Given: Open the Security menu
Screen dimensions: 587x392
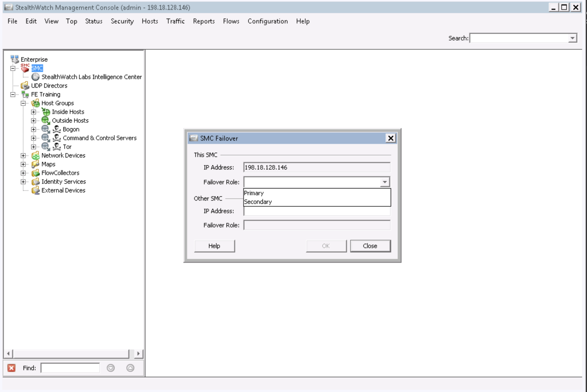Looking at the screenshot, I should [122, 21].
